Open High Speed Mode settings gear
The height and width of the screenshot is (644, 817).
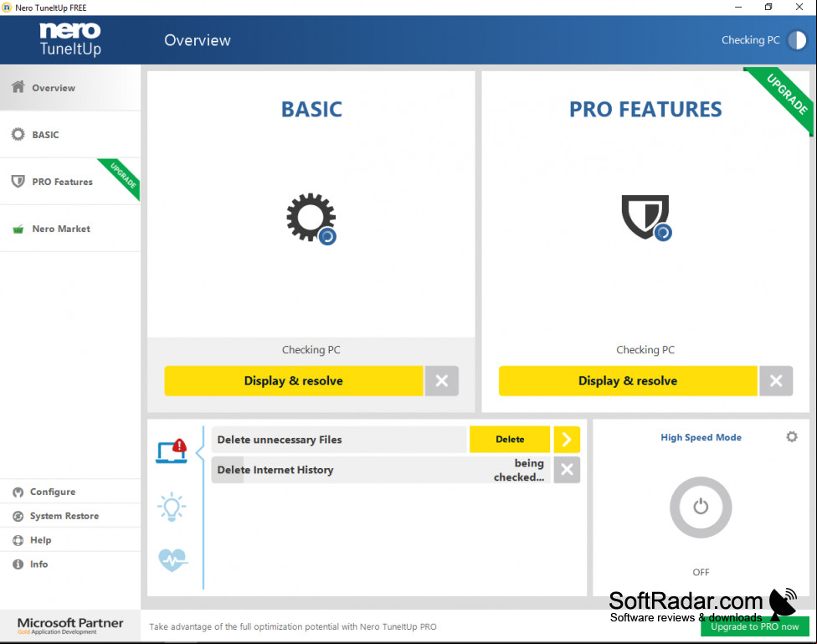792,437
